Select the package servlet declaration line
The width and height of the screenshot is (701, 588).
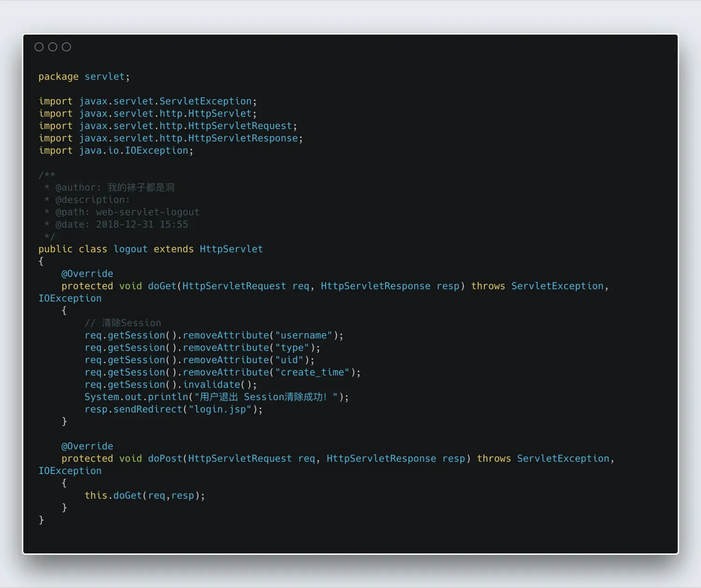(83, 76)
